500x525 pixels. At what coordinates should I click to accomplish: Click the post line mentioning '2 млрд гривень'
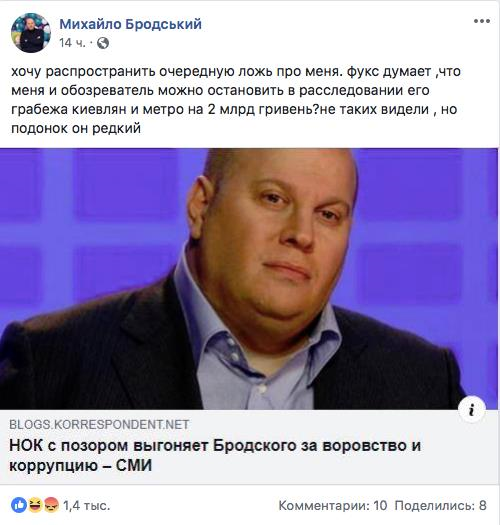[234, 109]
